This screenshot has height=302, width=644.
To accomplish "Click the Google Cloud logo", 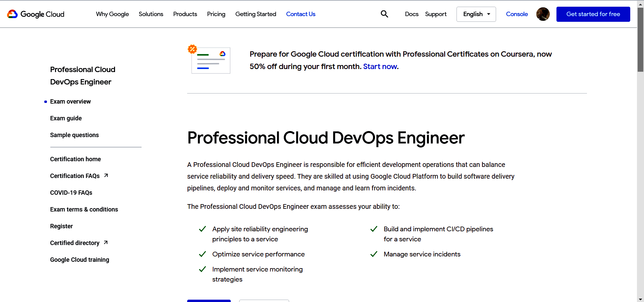I will click(36, 14).
